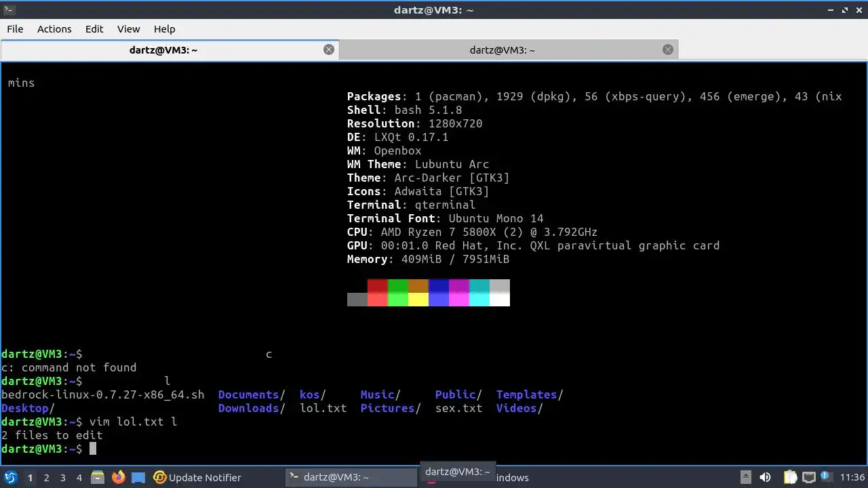
Task: Click the Pictures/ directory name
Action: pos(391,408)
